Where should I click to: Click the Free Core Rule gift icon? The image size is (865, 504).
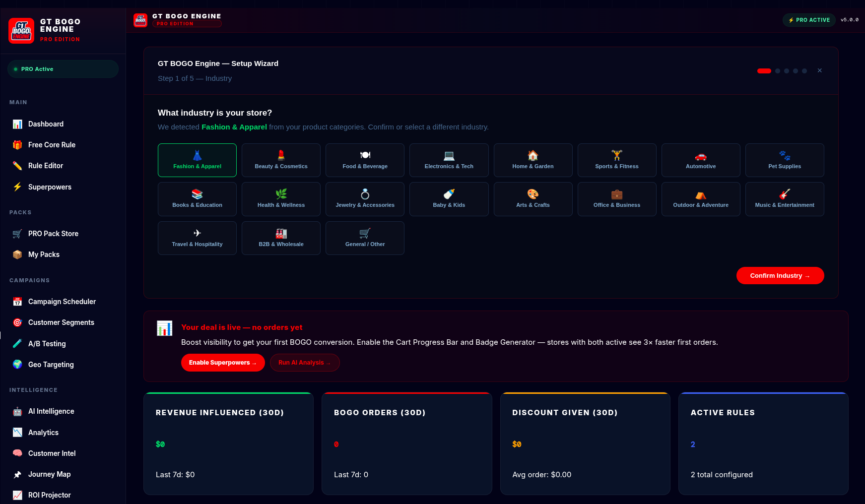(x=17, y=145)
